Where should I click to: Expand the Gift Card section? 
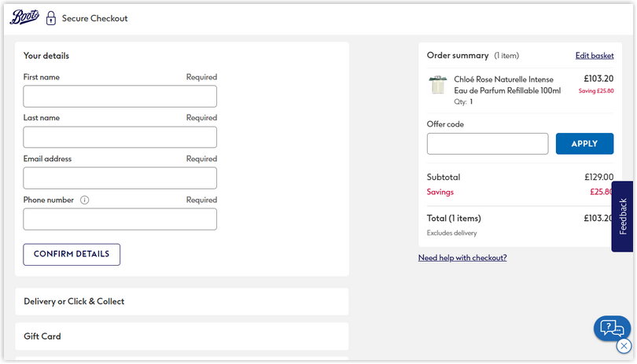pyautogui.click(x=182, y=336)
